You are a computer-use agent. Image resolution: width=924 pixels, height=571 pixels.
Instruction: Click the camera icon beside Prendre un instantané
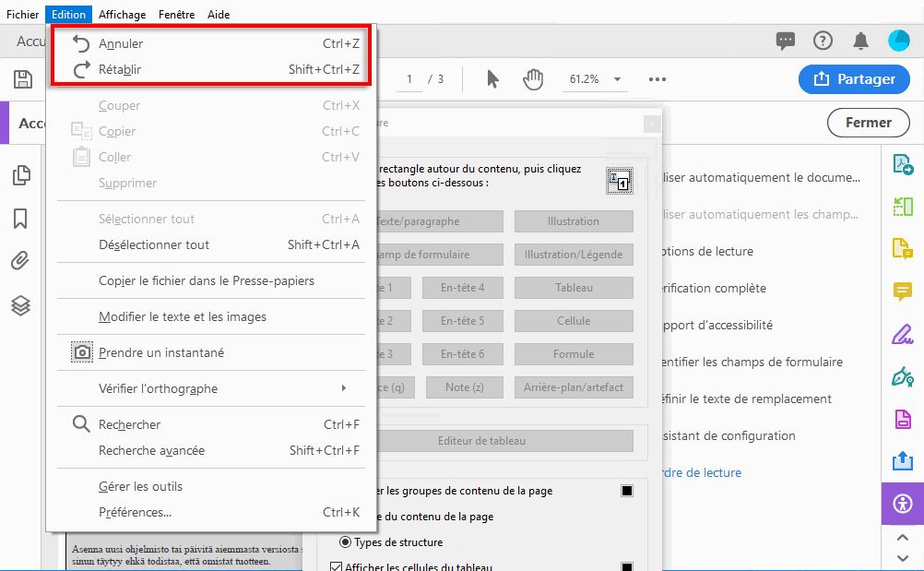82,352
